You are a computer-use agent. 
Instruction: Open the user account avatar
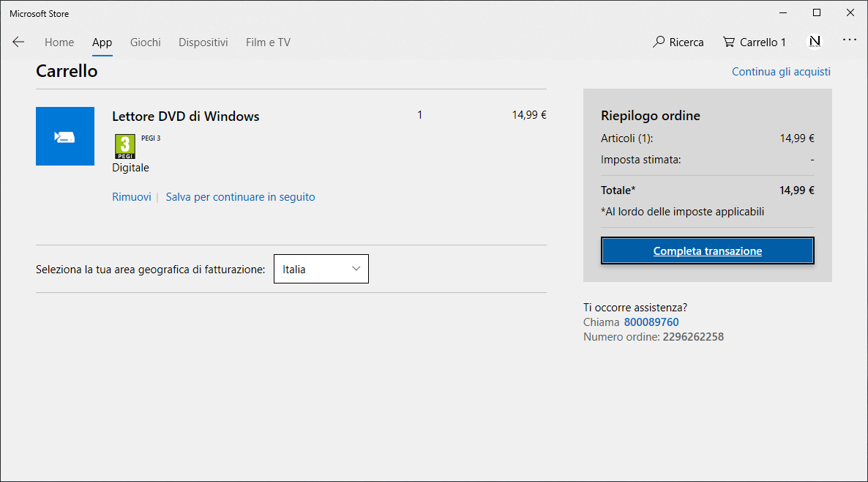point(815,42)
